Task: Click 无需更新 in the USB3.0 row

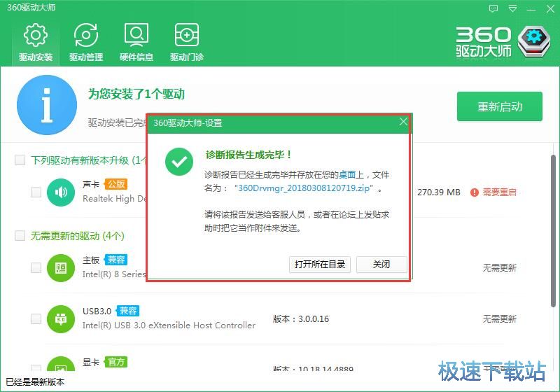Action: [x=500, y=318]
